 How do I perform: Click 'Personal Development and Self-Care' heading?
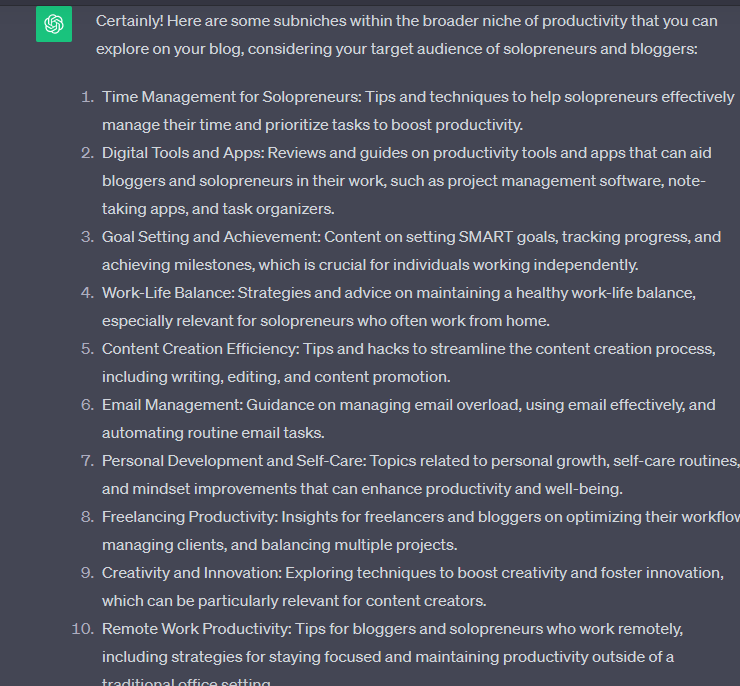[234, 461]
